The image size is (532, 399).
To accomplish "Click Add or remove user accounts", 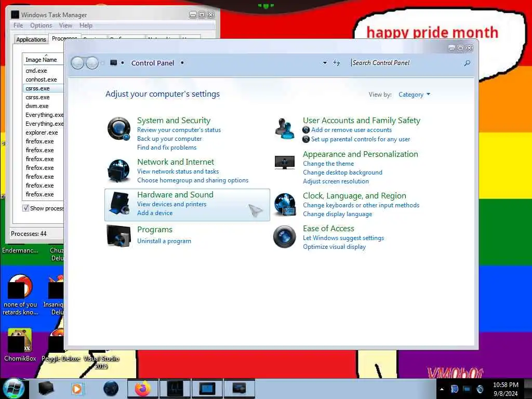I will [x=352, y=130].
